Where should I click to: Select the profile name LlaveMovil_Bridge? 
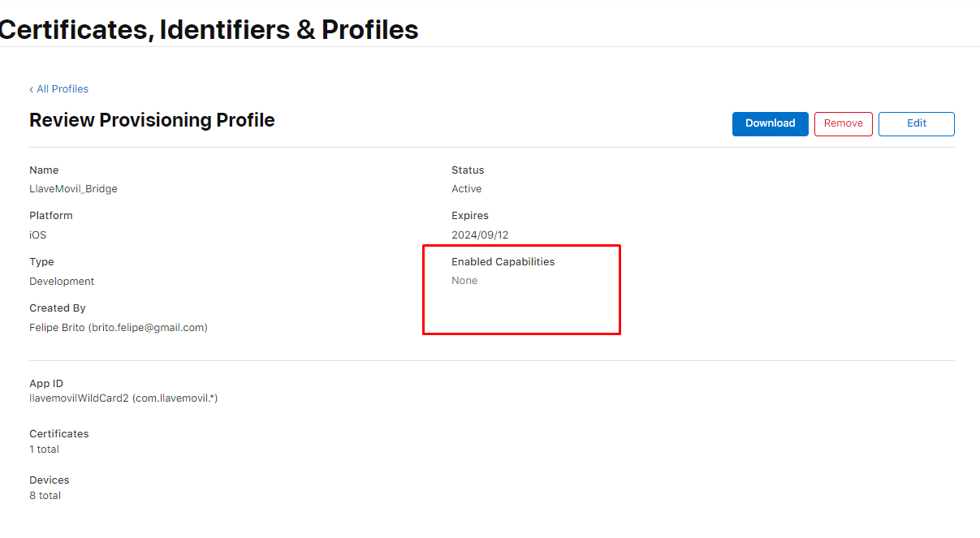pyautogui.click(x=73, y=189)
